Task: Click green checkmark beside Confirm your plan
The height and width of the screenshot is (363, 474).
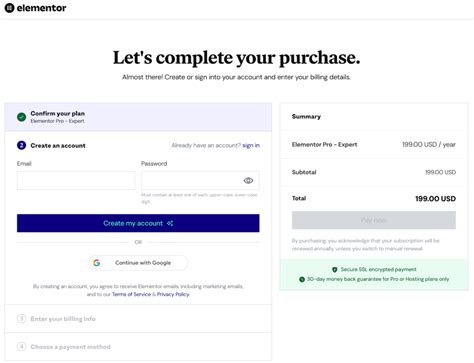Action: 21,117
